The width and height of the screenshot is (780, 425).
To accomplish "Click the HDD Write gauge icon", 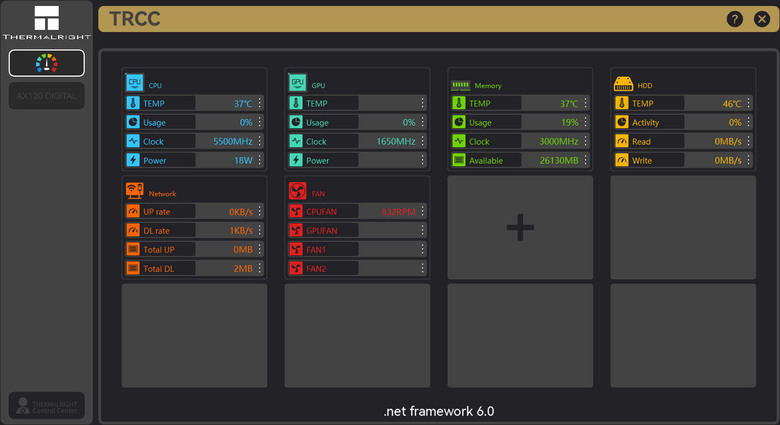I will pos(622,160).
